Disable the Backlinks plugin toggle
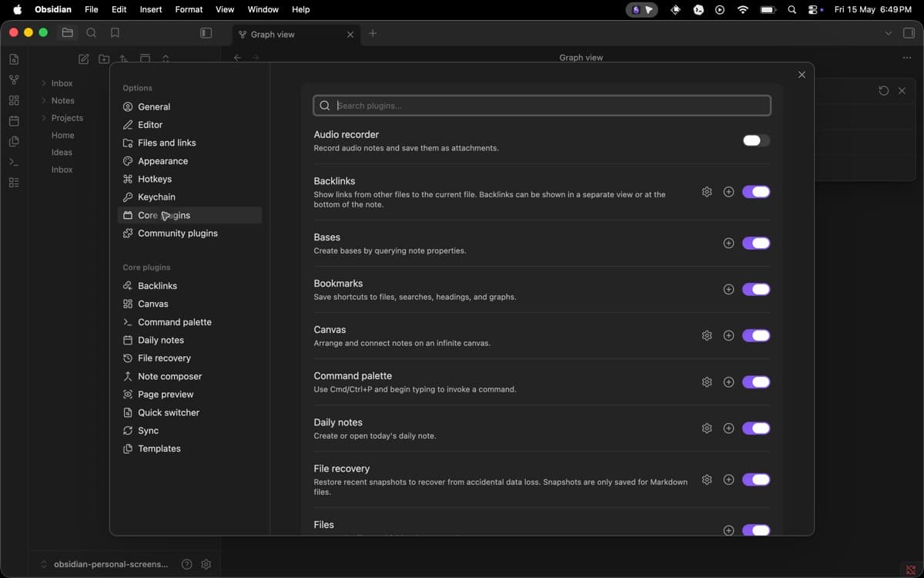 [x=756, y=192]
